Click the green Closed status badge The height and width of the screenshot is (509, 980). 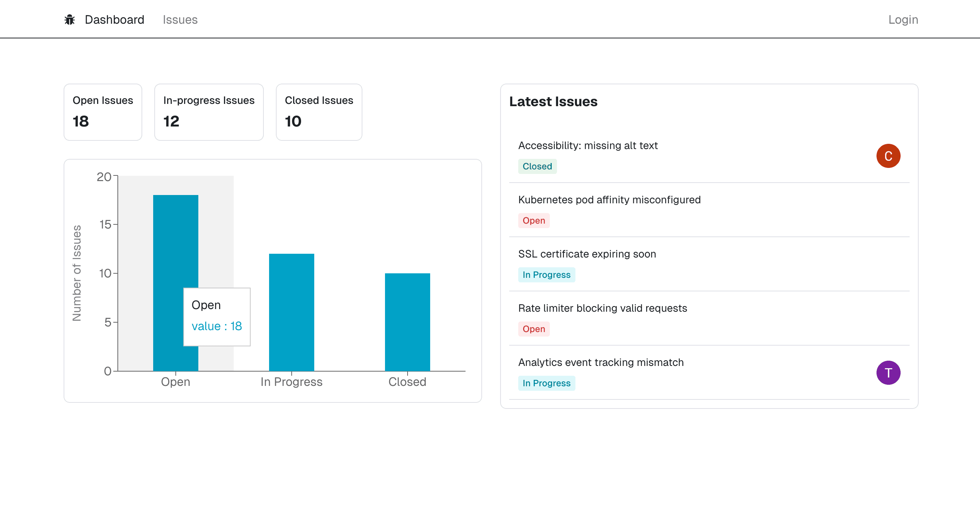[x=537, y=166]
